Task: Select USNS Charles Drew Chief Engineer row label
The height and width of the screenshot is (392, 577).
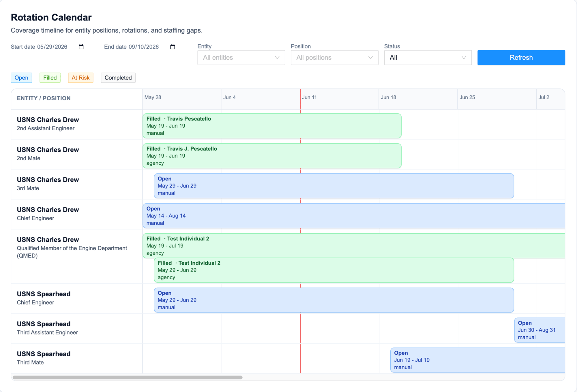Action: [x=77, y=214]
